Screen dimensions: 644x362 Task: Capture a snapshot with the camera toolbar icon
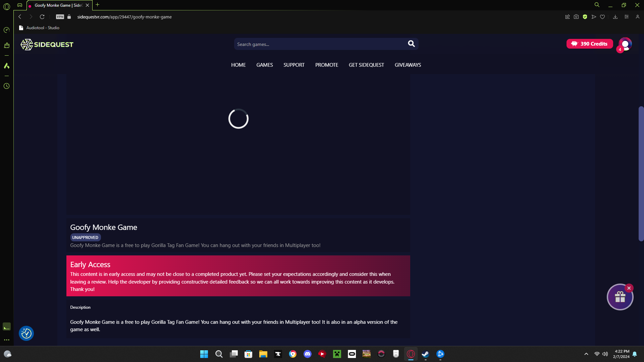(x=576, y=16)
